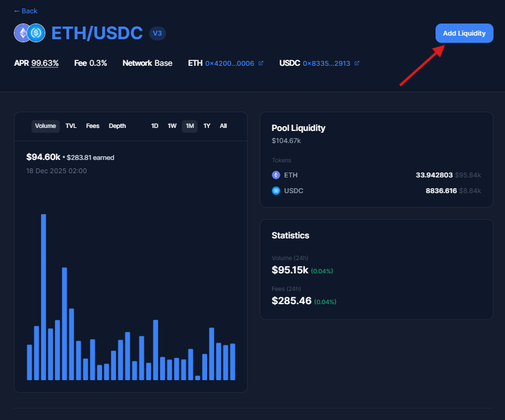Switch chart to TVL view
This screenshot has width=505, height=420.
pyautogui.click(x=71, y=126)
